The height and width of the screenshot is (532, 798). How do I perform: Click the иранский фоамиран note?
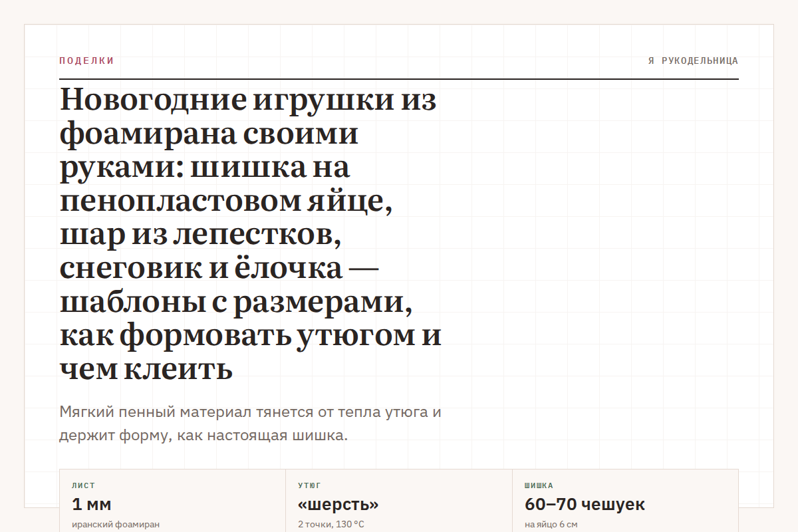pyautogui.click(x=116, y=524)
